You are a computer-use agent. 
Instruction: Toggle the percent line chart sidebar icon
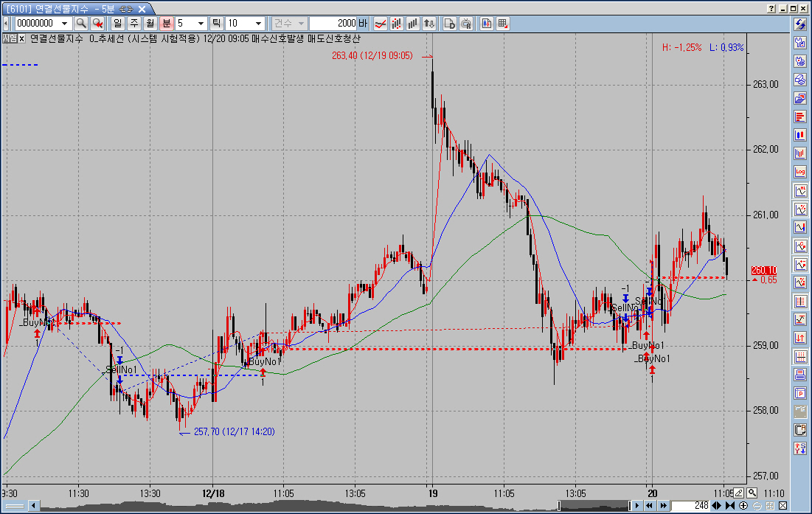click(800, 209)
